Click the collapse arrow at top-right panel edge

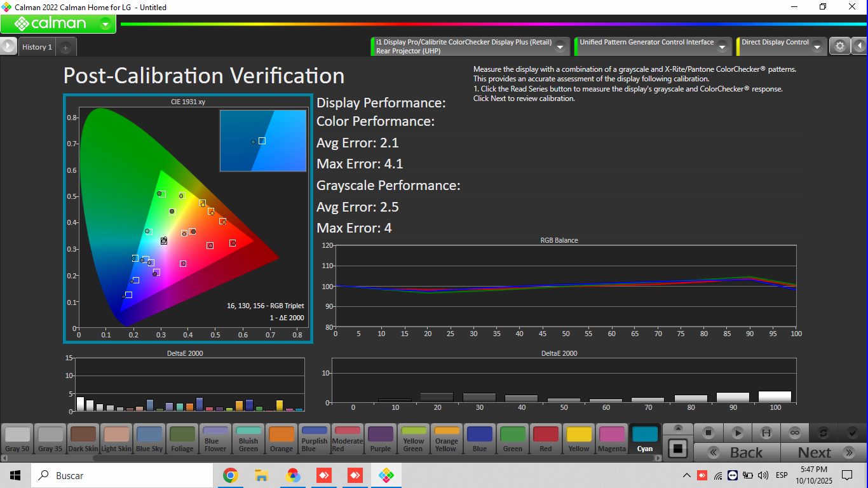coord(859,46)
